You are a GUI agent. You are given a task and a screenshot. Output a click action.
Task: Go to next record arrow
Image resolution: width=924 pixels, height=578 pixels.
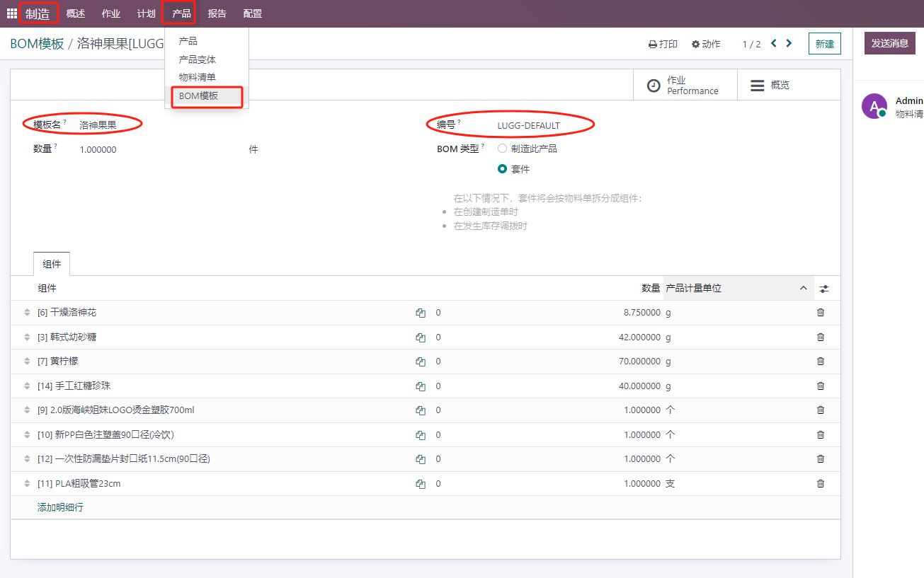(x=789, y=44)
